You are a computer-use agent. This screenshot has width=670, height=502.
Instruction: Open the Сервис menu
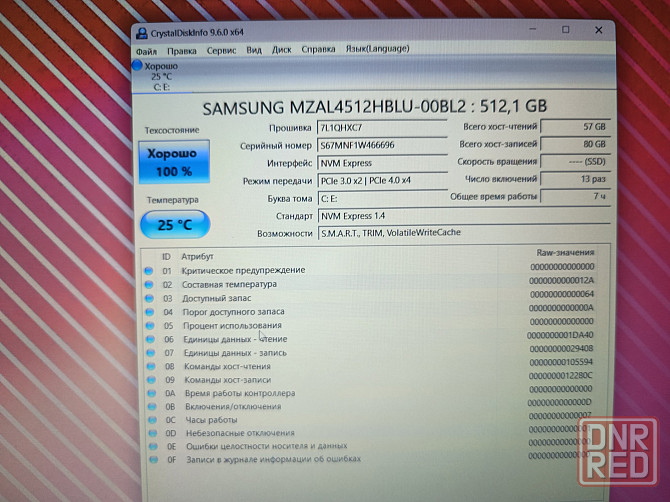coord(221,50)
